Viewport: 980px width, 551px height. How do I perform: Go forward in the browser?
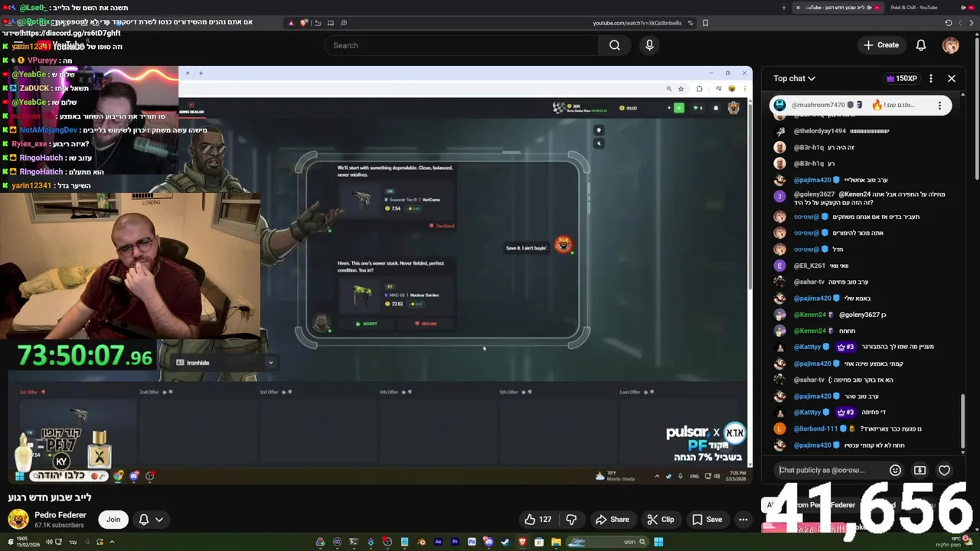point(961,23)
